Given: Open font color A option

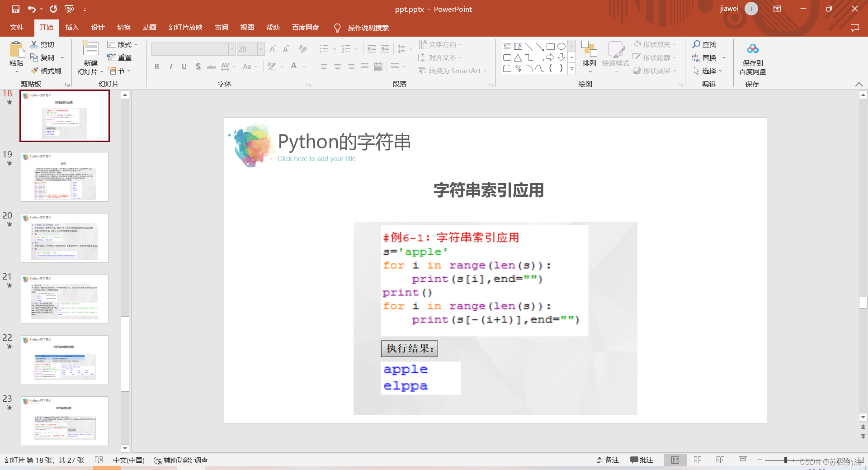Looking at the screenshot, I should pos(294,66).
